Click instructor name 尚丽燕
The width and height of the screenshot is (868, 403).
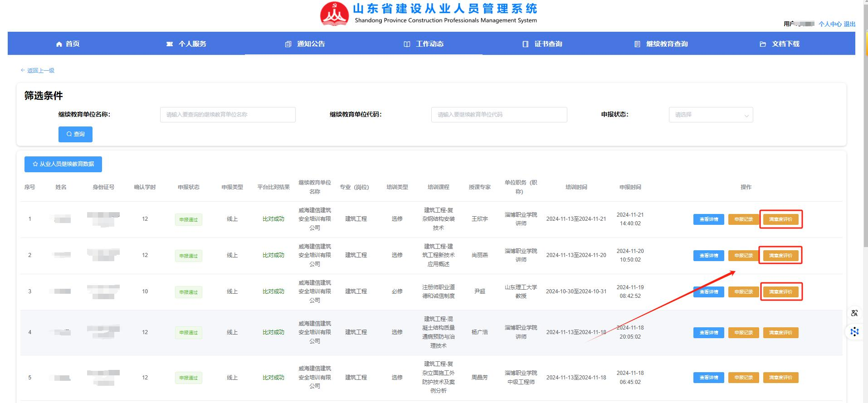tap(479, 255)
